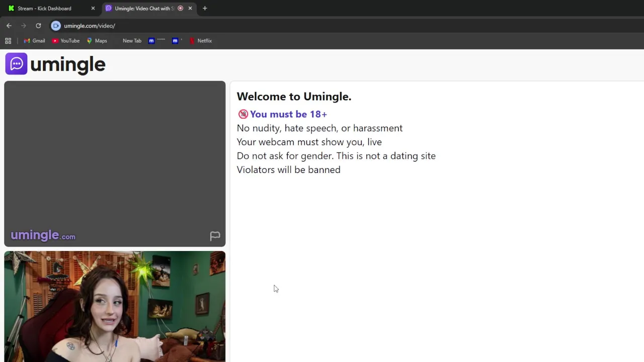
Task: Open the apps grid in the bookmarks bar
Action: click(x=8, y=41)
